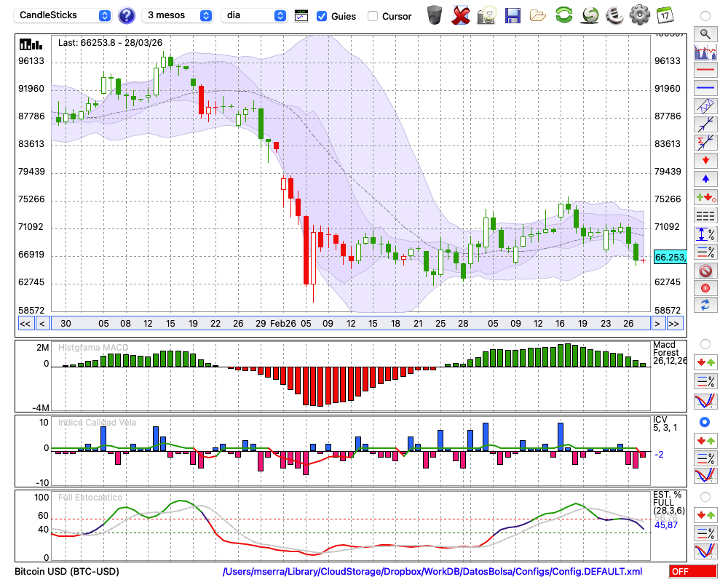Open the 3 mesos period dropdown
The image size is (728, 582).
pyautogui.click(x=178, y=15)
